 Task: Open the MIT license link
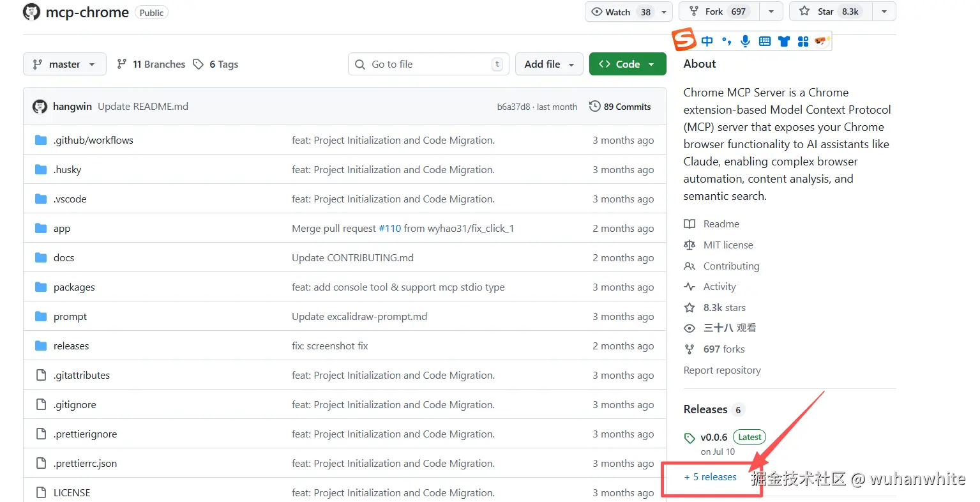[x=719, y=245]
